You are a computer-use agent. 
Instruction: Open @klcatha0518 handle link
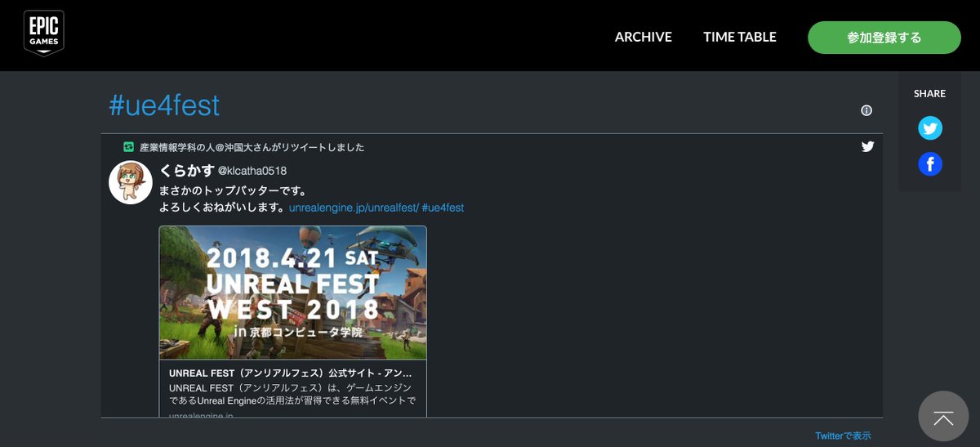[x=252, y=171]
